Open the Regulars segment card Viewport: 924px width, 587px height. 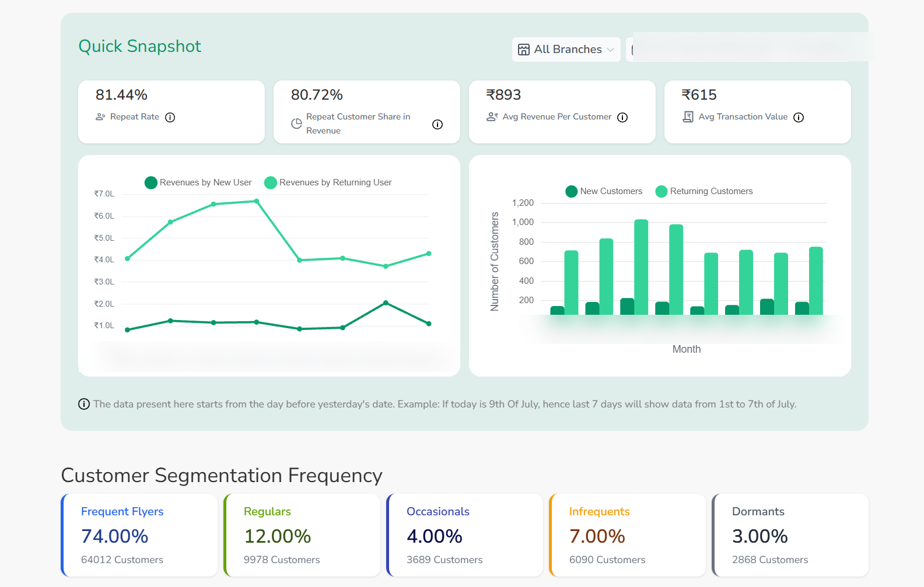302,535
